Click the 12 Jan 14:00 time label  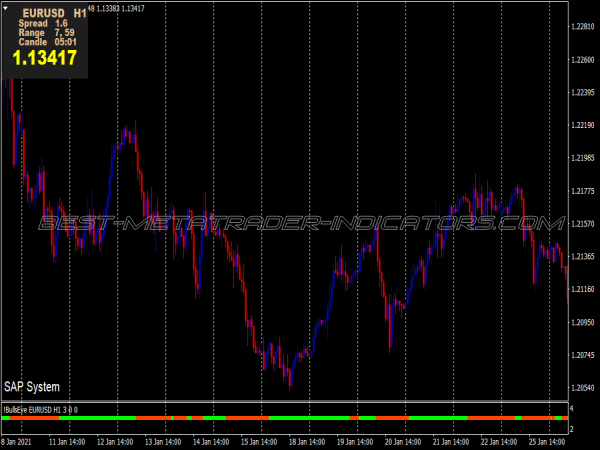click(x=115, y=442)
